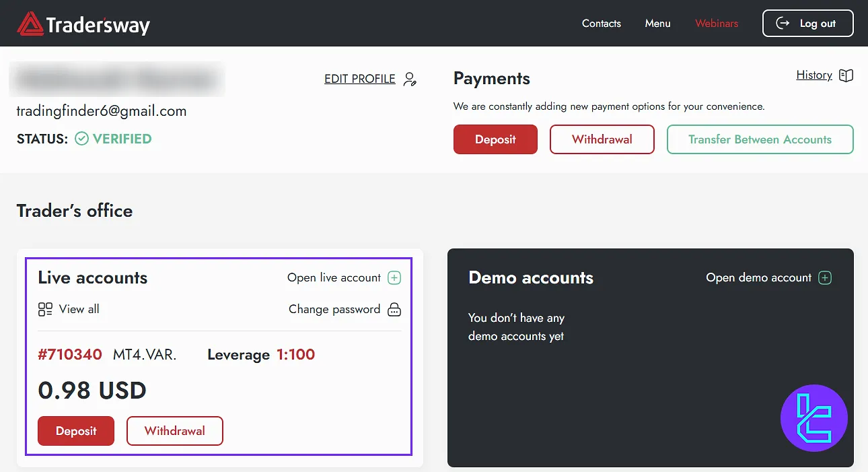
Task: Click Transfer Between Accounts button
Action: tap(760, 139)
